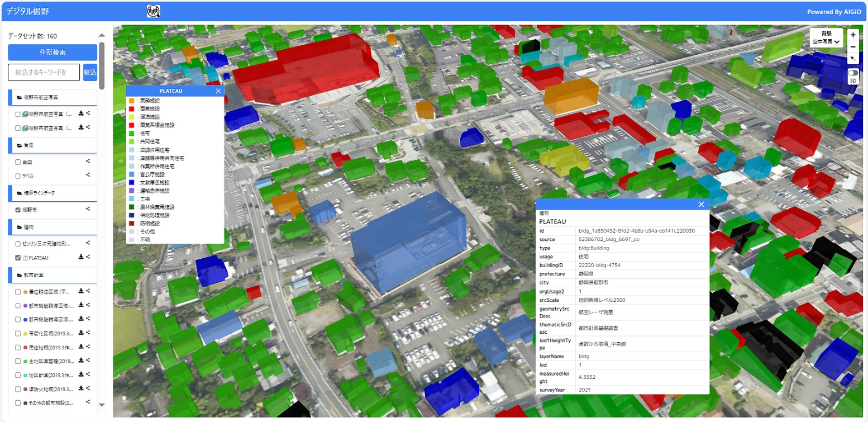This screenshot has width=868, height=422.
Task: Download the 準防火地域 dataset
Action: (x=81, y=388)
